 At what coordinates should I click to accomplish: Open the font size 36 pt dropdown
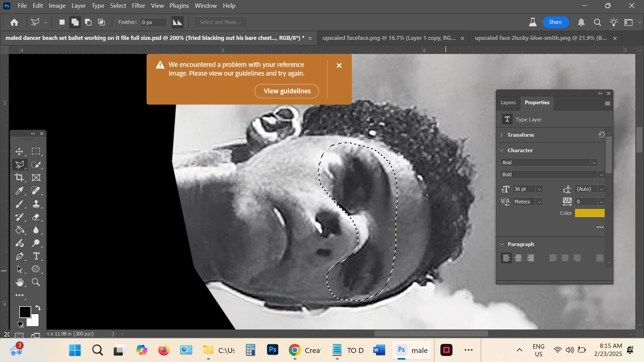pyautogui.click(x=539, y=189)
